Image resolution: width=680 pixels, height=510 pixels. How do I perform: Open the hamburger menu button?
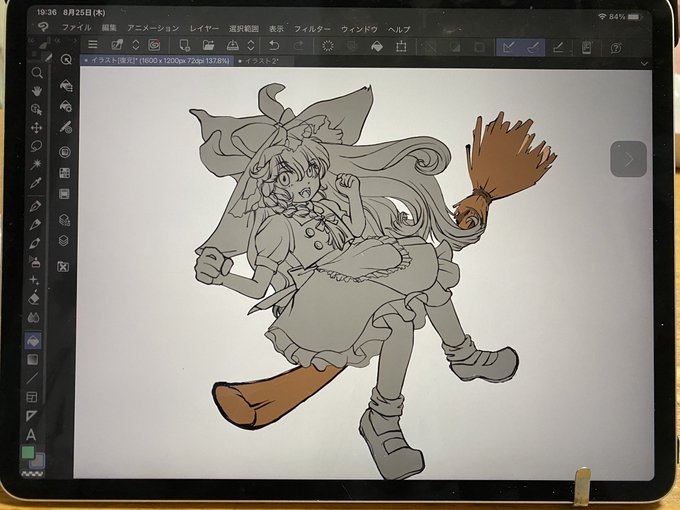[93, 44]
